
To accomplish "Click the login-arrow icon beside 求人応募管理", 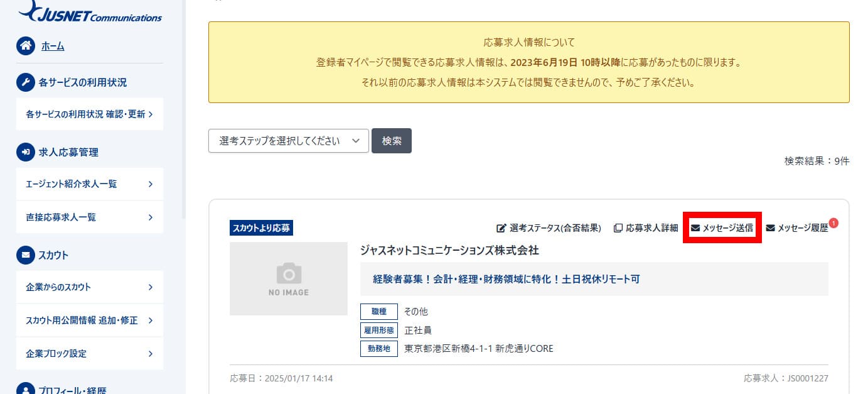I will pyautogui.click(x=25, y=152).
